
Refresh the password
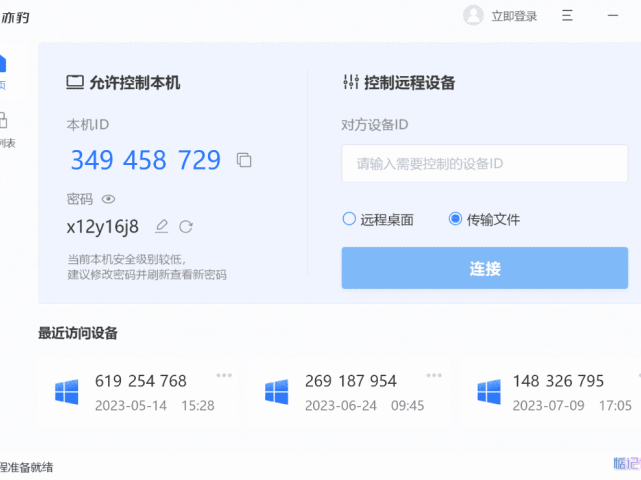(186, 227)
